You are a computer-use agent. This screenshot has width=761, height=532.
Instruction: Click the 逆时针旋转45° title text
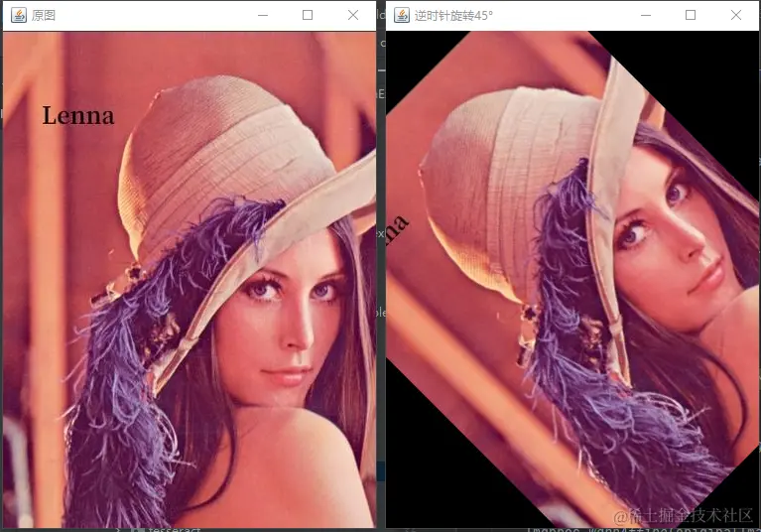[x=453, y=16]
